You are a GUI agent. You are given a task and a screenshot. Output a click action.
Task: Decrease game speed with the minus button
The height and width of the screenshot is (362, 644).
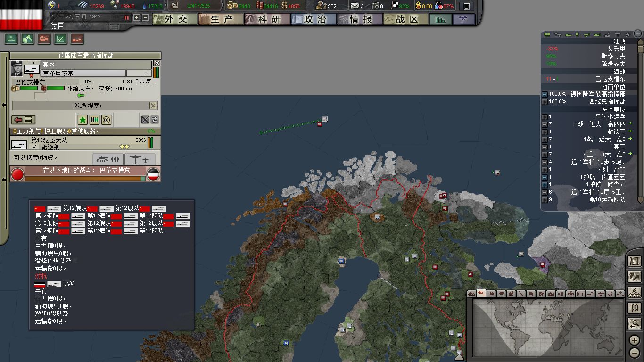tap(145, 17)
